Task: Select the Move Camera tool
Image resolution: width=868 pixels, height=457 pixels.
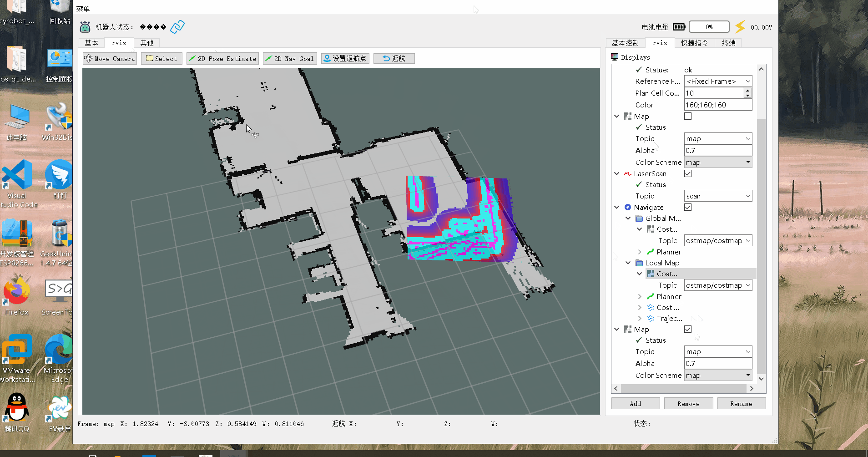Action: (109, 58)
